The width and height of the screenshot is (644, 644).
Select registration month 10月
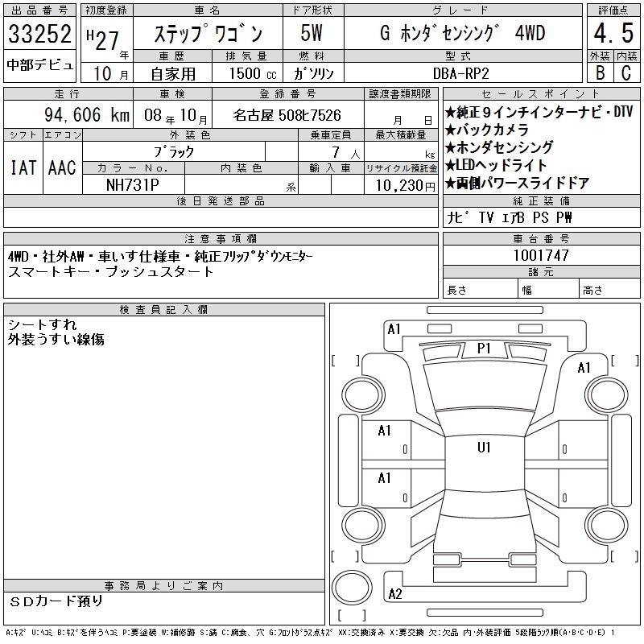click(110, 73)
